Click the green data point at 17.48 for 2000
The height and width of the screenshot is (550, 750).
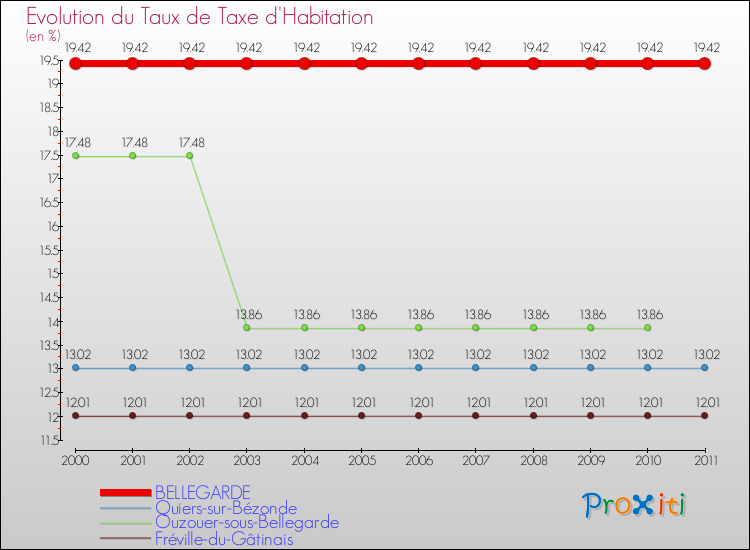[x=76, y=156]
